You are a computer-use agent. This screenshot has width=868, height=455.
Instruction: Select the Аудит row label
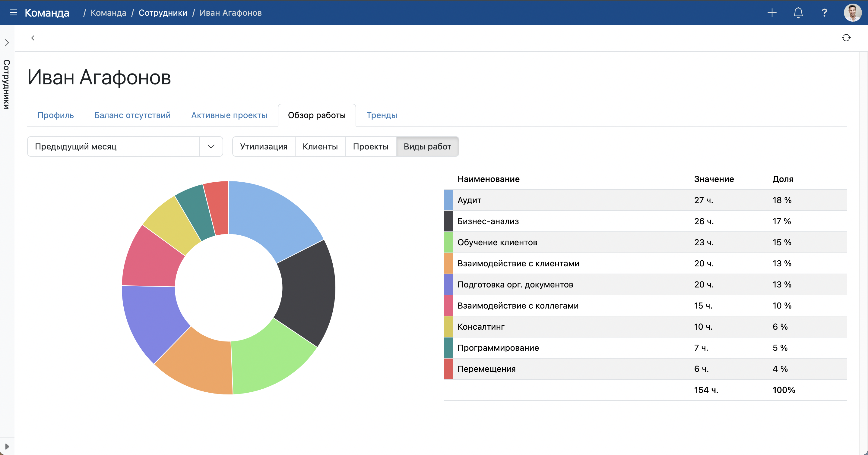[469, 200]
